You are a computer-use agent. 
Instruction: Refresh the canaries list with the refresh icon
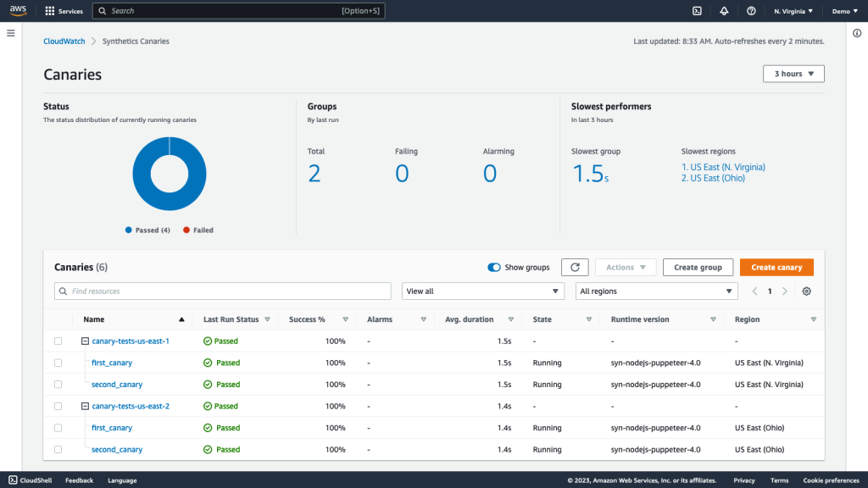(x=575, y=267)
